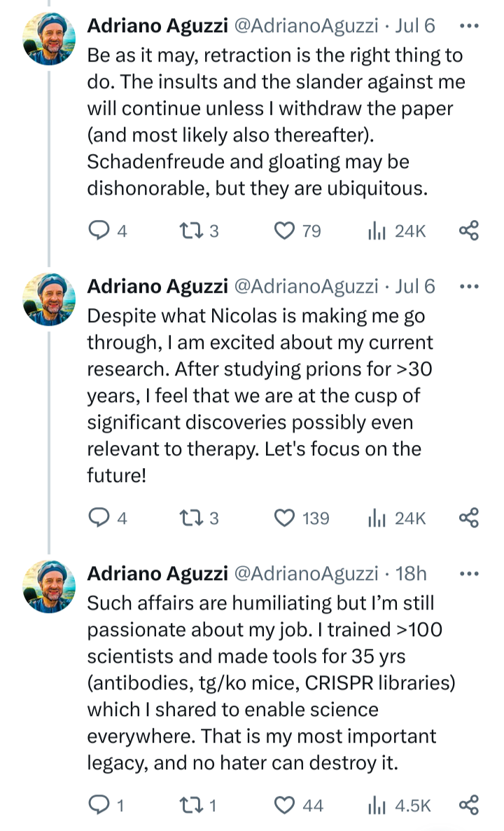Viewport: 504px width, 831px height.
Task: Repost the 18h legacy tweet
Action: pos(190,805)
